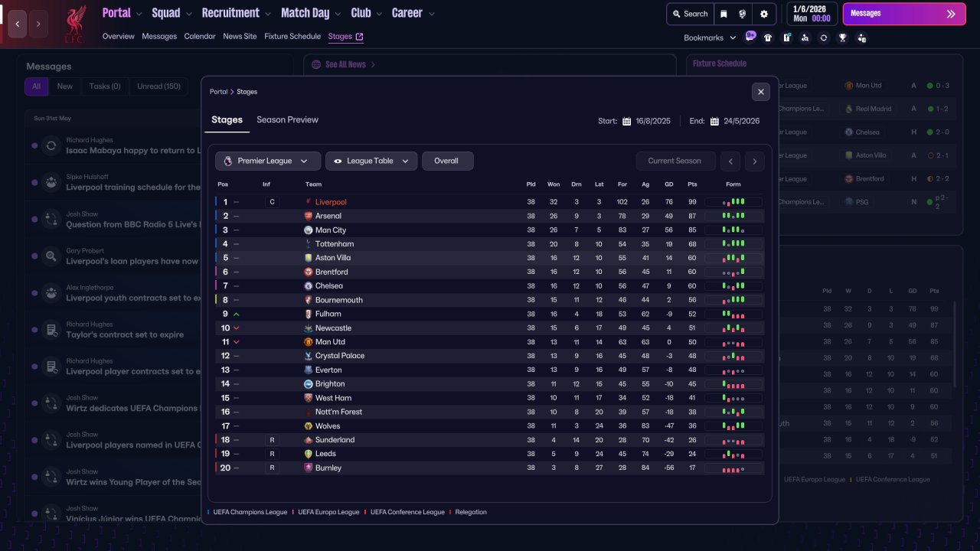Switch to the Overview subtab
The width and height of the screenshot is (980, 551).
(x=118, y=36)
